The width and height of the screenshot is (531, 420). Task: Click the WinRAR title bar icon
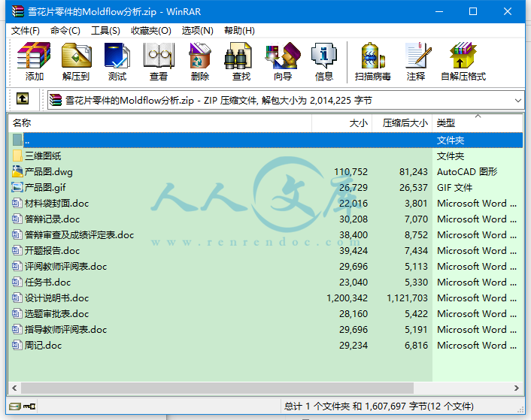click(x=17, y=11)
